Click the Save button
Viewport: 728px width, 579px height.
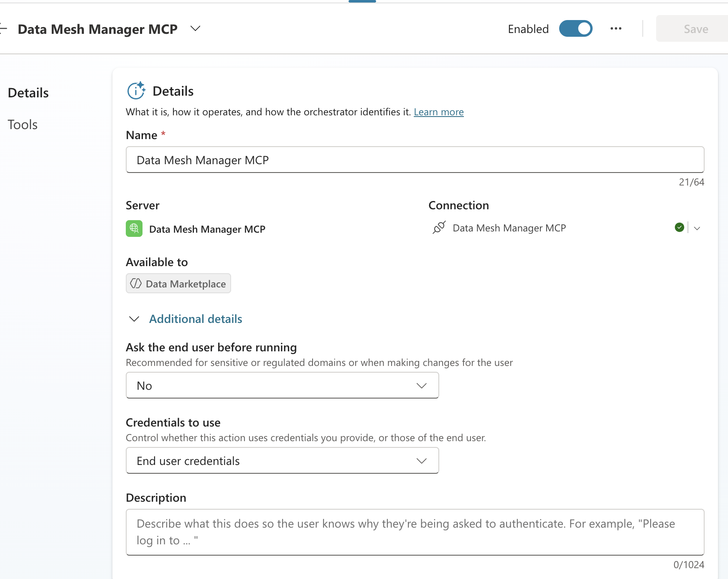point(695,28)
